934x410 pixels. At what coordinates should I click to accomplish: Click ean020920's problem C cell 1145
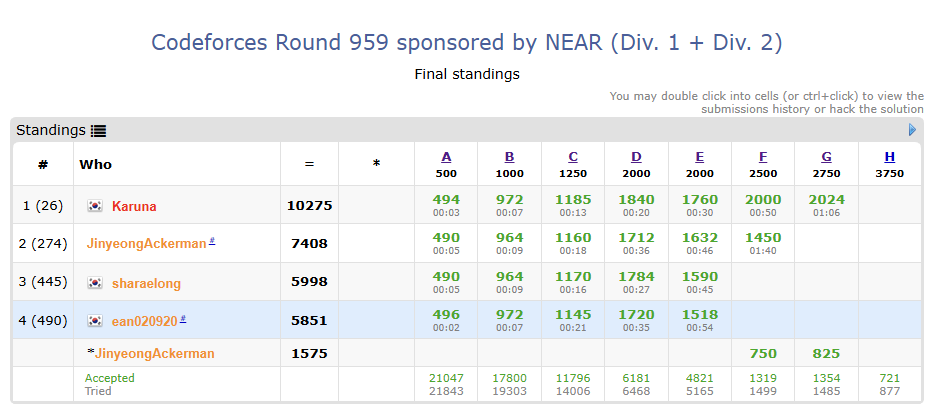pos(573,320)
